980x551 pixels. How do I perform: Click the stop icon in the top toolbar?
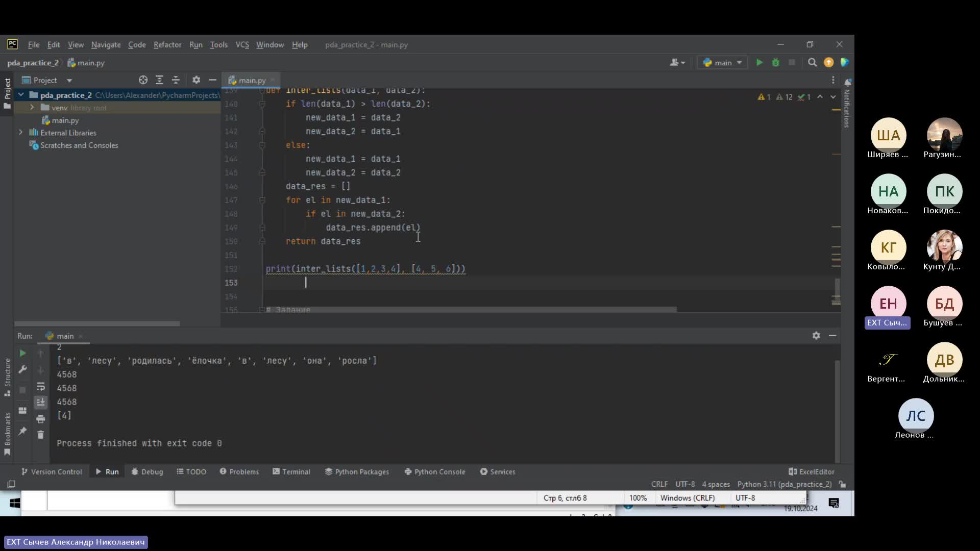click(x=792, y=62)
